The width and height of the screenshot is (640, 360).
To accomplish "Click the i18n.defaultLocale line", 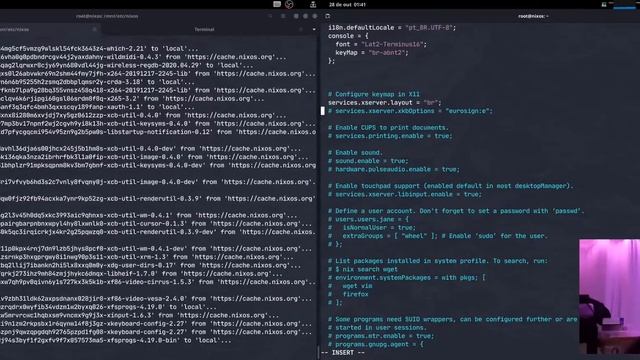I will (392, 28).
